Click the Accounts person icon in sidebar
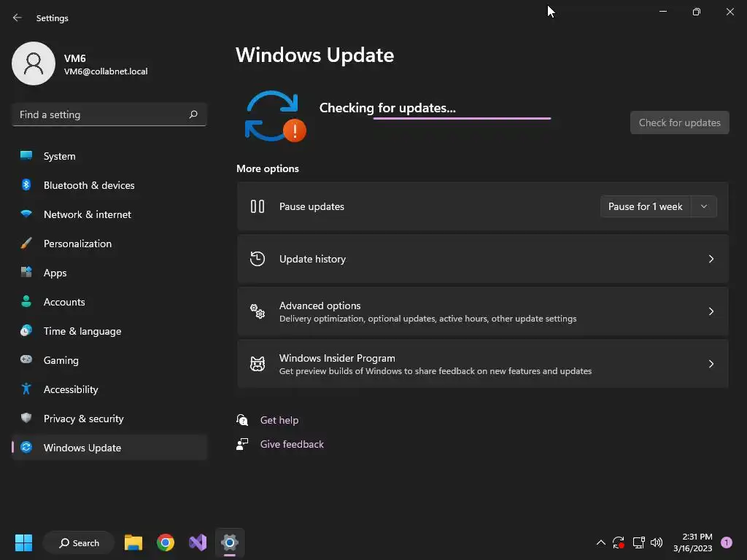This screenshot has width=747, height=560. (x=26, y=301)
